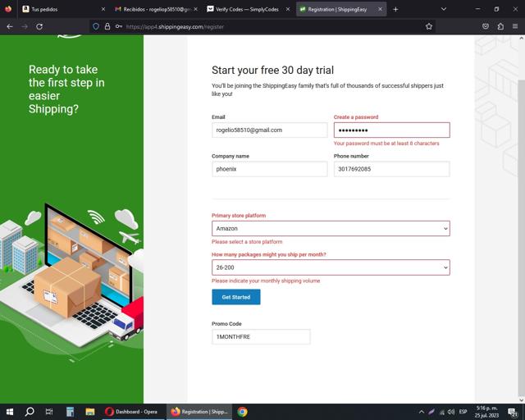Image resolution: width=525 pixels, height=420 pixels.
Task: Open the Pocket save icon
Action: click(486, 26)
